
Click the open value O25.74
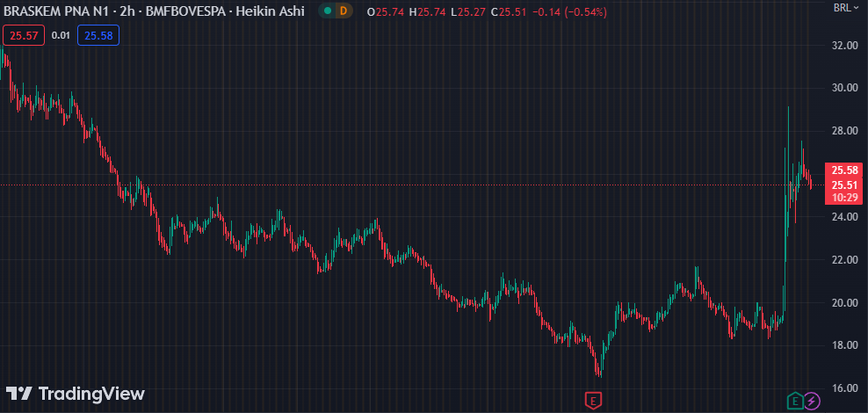[x=386, y=11]
